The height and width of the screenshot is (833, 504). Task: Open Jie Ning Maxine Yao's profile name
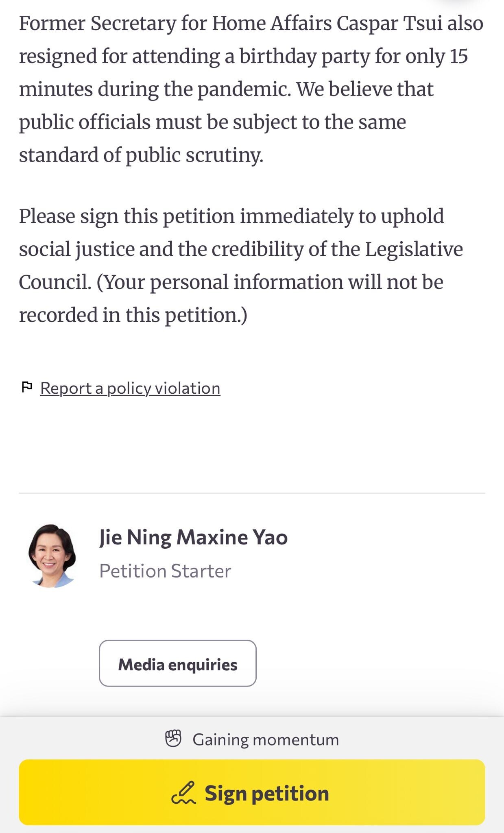coord(193,537)
